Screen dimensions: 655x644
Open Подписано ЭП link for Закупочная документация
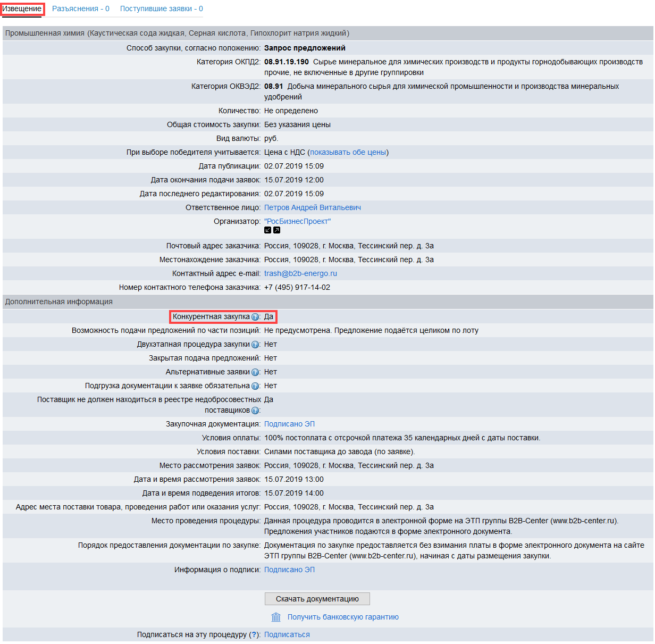(x=289, y=424)
